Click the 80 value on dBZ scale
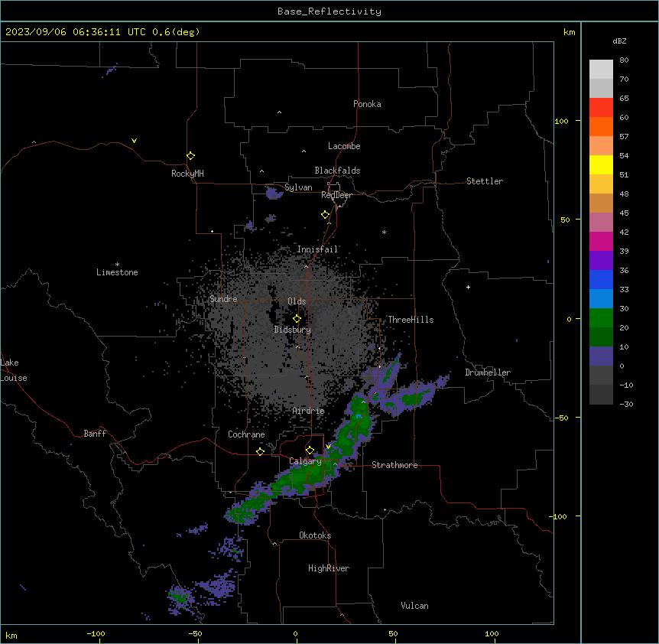This screenshot has width=659, height=644. pyautogui.click(x=624, y=60)
